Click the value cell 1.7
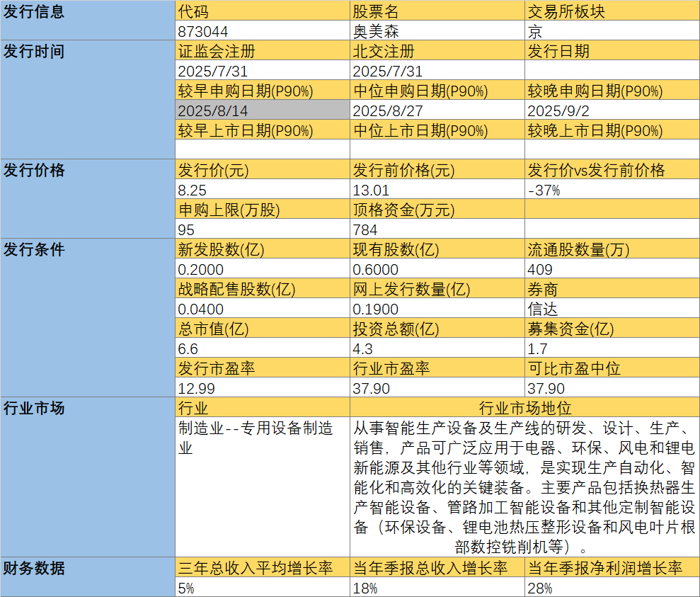 tap(612, 348)
